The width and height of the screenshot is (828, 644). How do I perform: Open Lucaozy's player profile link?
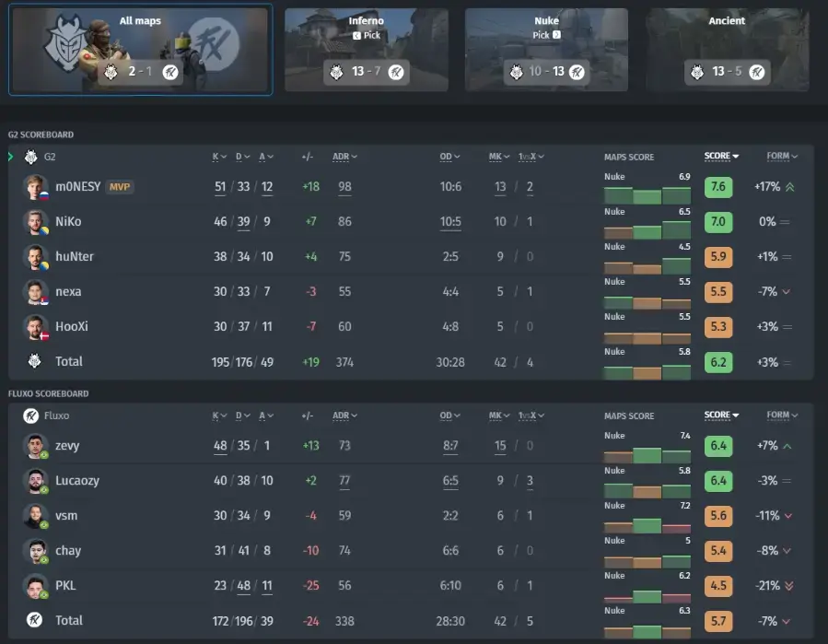77,481
